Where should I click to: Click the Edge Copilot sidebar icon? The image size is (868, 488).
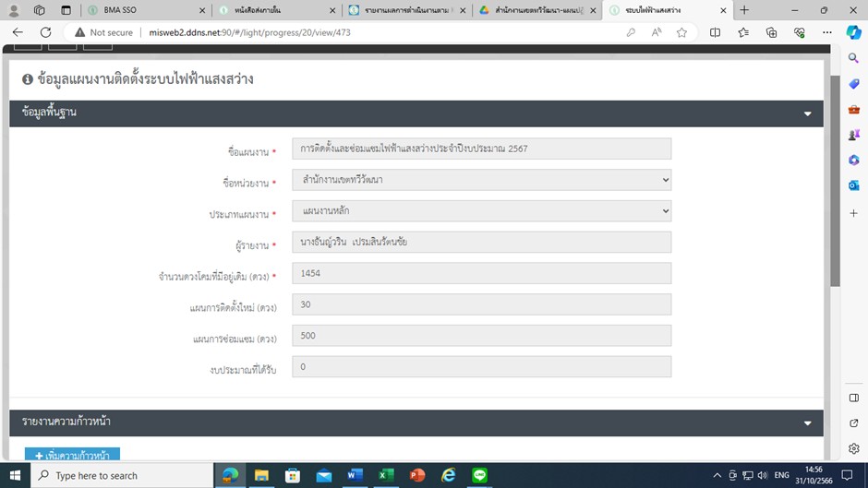tap(853, 32)
